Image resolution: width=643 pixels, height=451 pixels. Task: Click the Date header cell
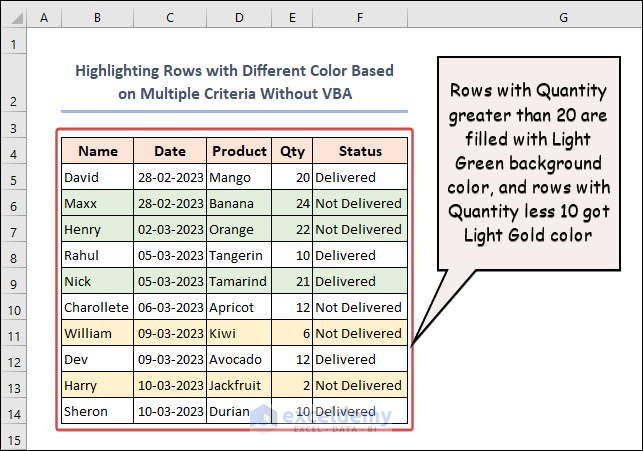click(x=170, y=151)
